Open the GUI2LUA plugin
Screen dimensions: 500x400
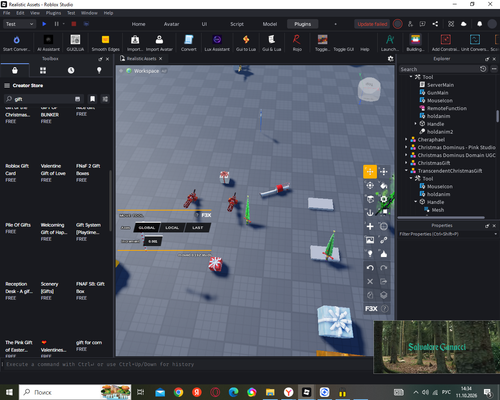pos(75,43)
